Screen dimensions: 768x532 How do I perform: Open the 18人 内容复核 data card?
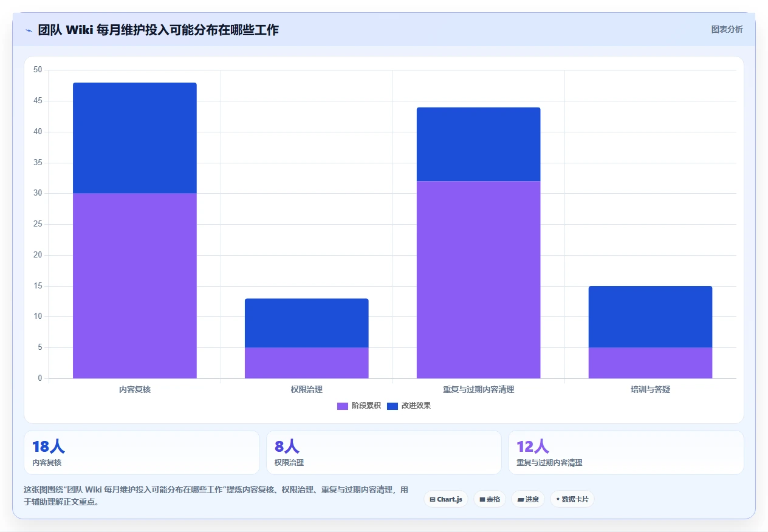[142, 452]
